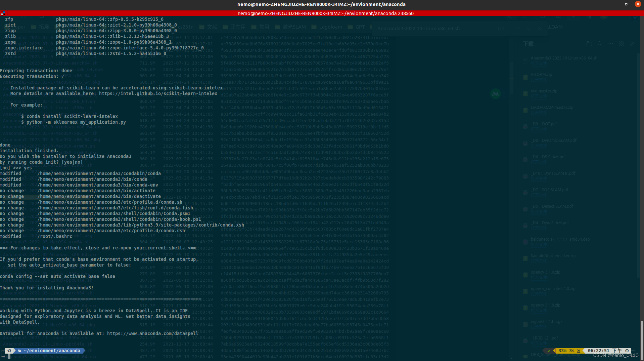The image size is (644, 361).
Task: Open the GPT bookmarks folder in browser
Action: [357, 27]
